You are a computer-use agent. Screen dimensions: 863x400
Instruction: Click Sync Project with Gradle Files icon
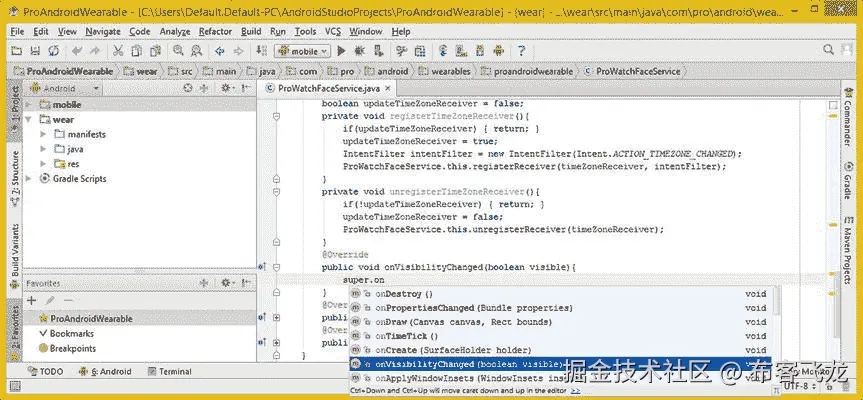coord(443,51)
